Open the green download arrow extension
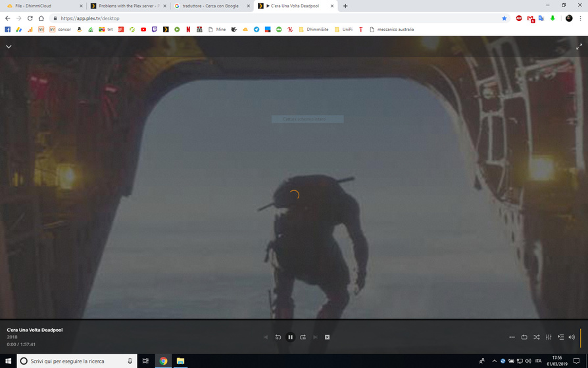This screenshot has width=588, height=368. [x=552, y=18]
